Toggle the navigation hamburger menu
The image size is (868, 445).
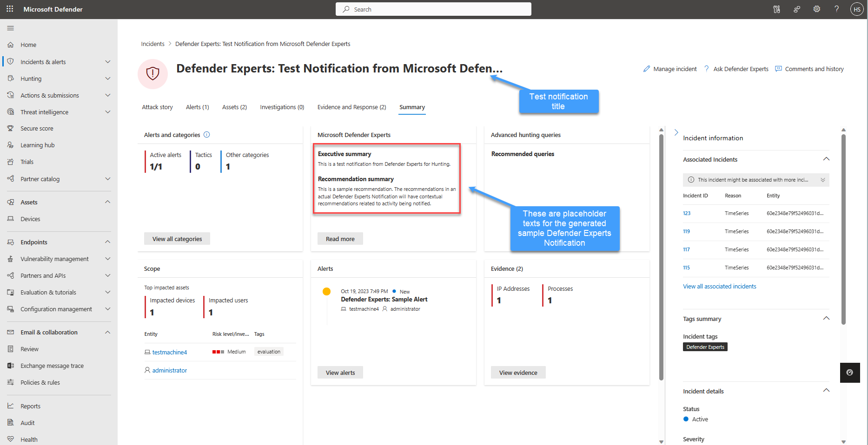(10, 28)
